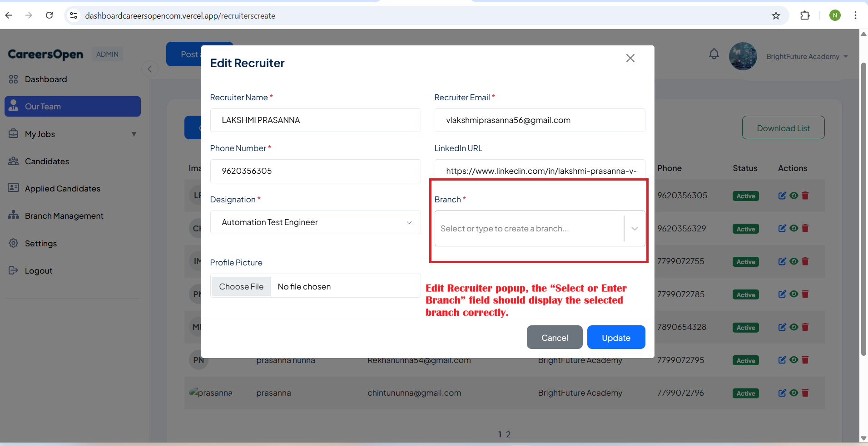This screenshot has height=446, width=868.
Task: Click the notification bell icon
Action: 714,54
